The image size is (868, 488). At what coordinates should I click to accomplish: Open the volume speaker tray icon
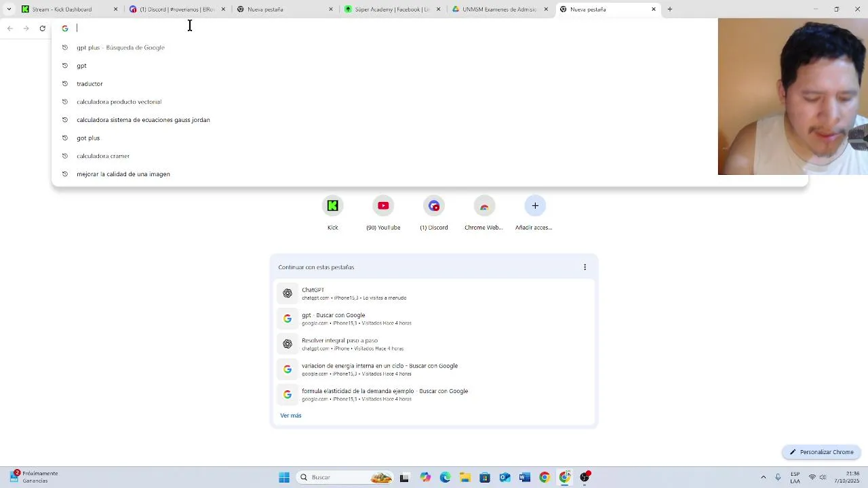(823, 477)
